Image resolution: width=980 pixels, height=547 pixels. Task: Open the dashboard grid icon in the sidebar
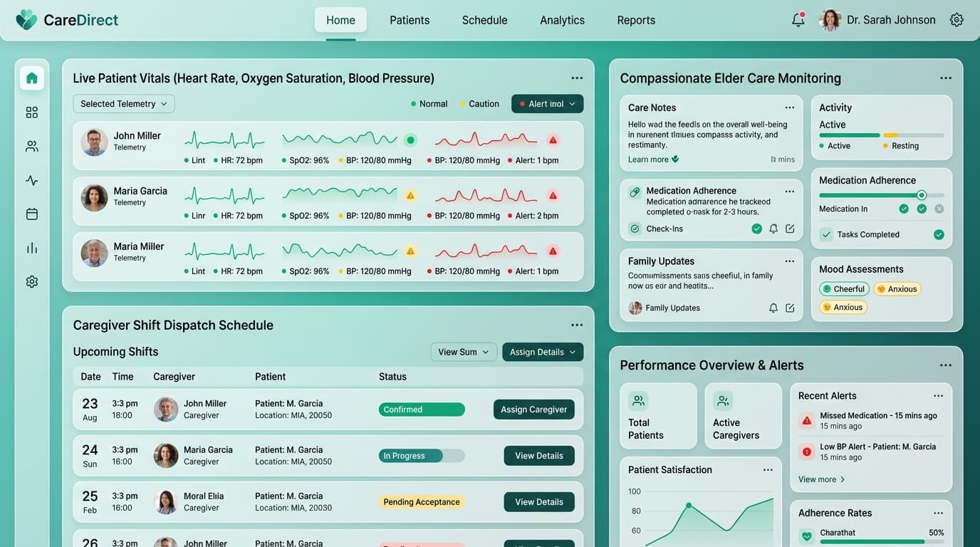(x=32, y=113)
